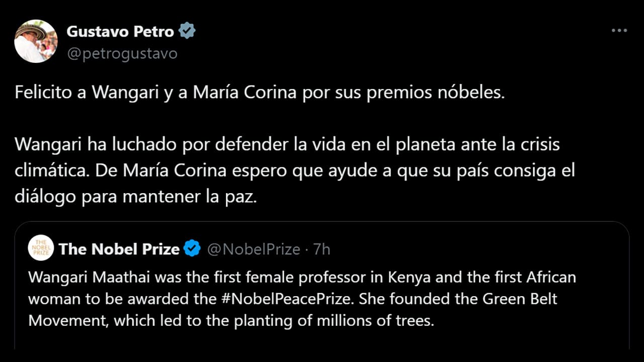The width and height of the screenshot is (644, 362).
Task: Open the Gustavo Petro display name link
Action: 120,32
